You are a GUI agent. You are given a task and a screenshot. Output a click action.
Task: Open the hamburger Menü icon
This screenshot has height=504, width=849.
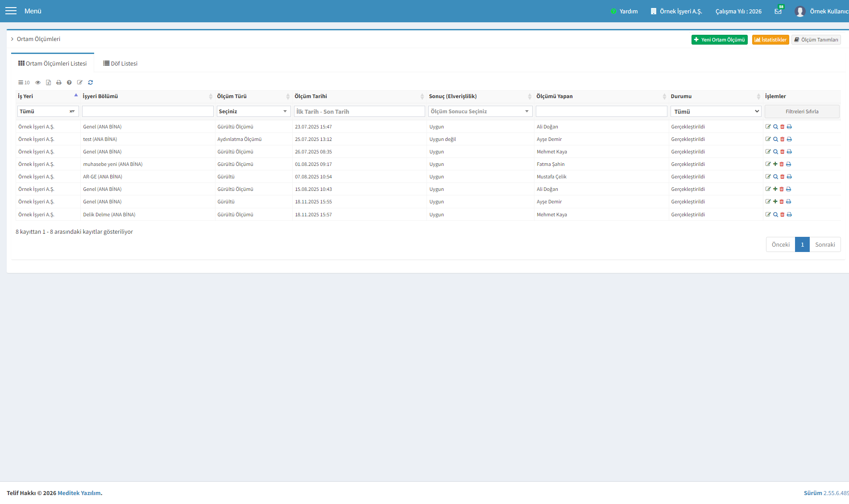(11, 11)
